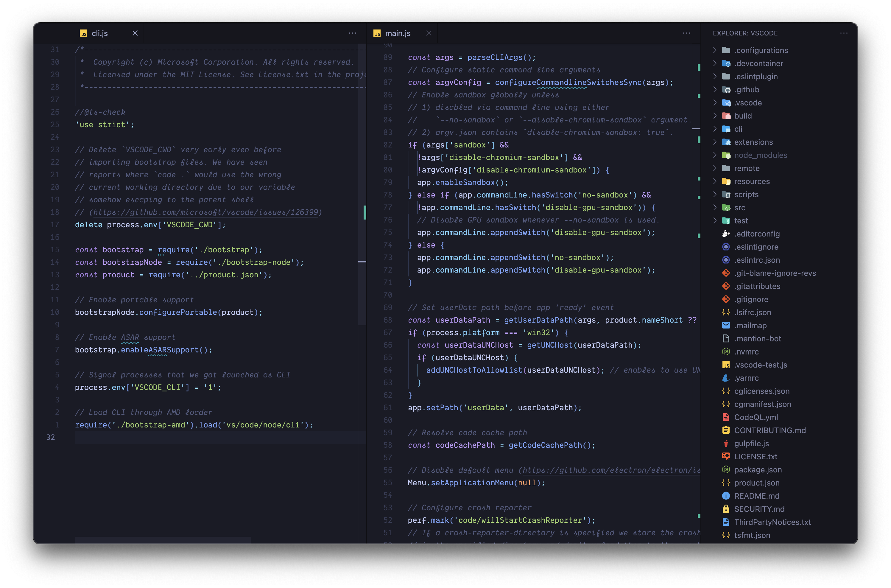
Task: Close the main.js tab
Action: 429,33
